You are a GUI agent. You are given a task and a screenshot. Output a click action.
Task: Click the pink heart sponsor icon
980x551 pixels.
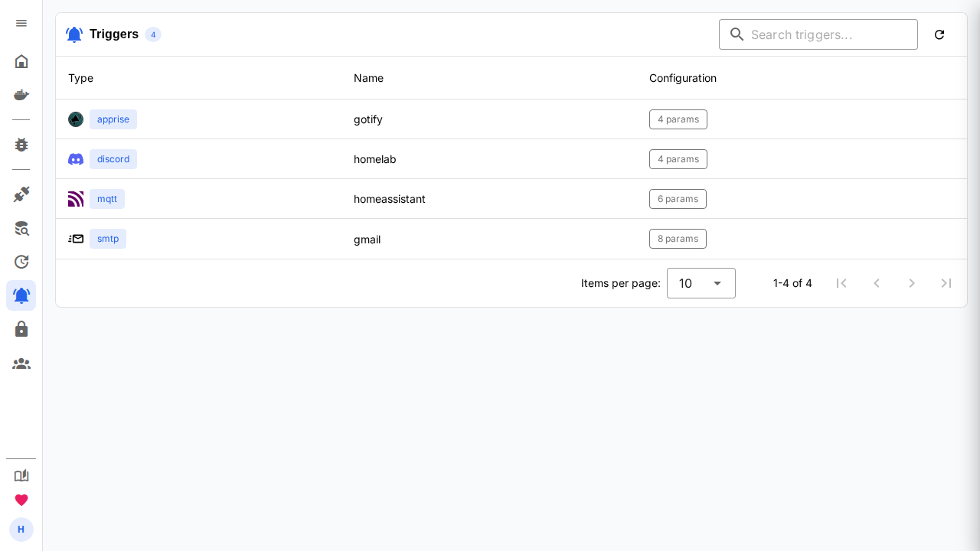pyautogui.click(x=21, y=500)
